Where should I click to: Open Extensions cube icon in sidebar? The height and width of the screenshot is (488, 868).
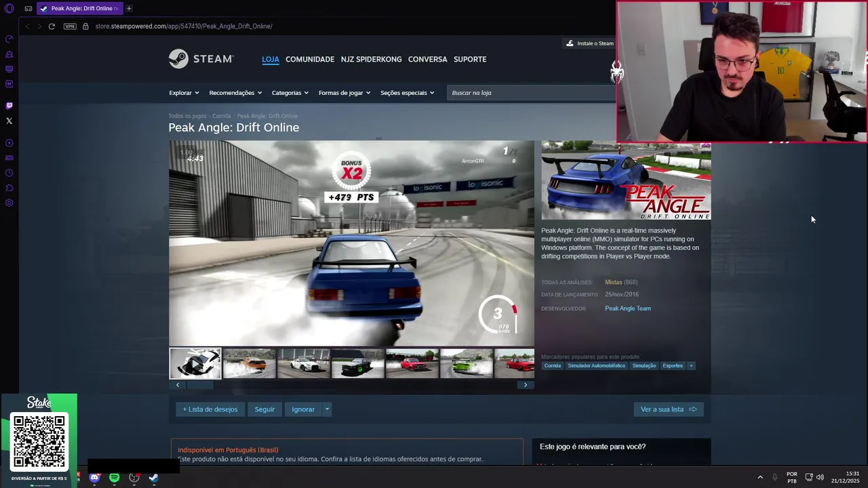(9, 188)
